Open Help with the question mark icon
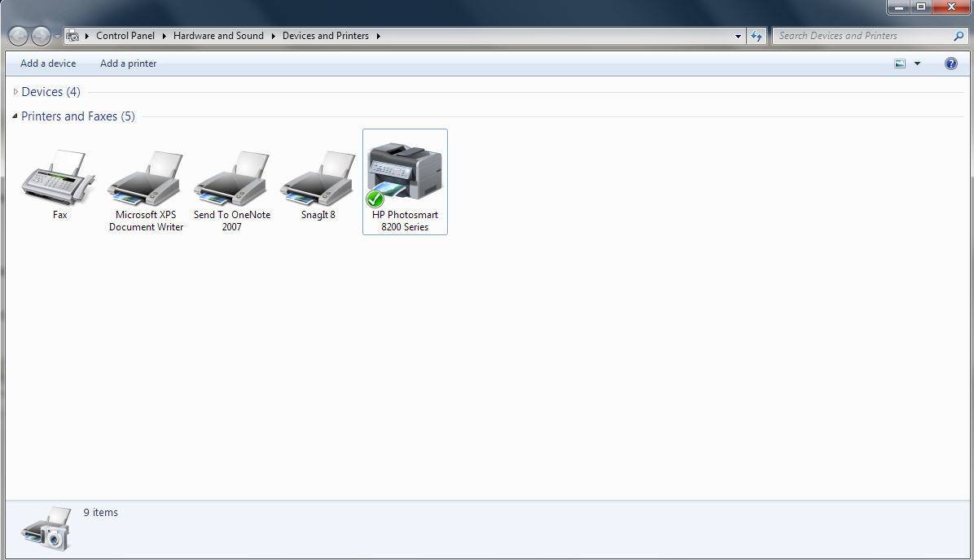This screenshot has height=560, width=974. 950,63
